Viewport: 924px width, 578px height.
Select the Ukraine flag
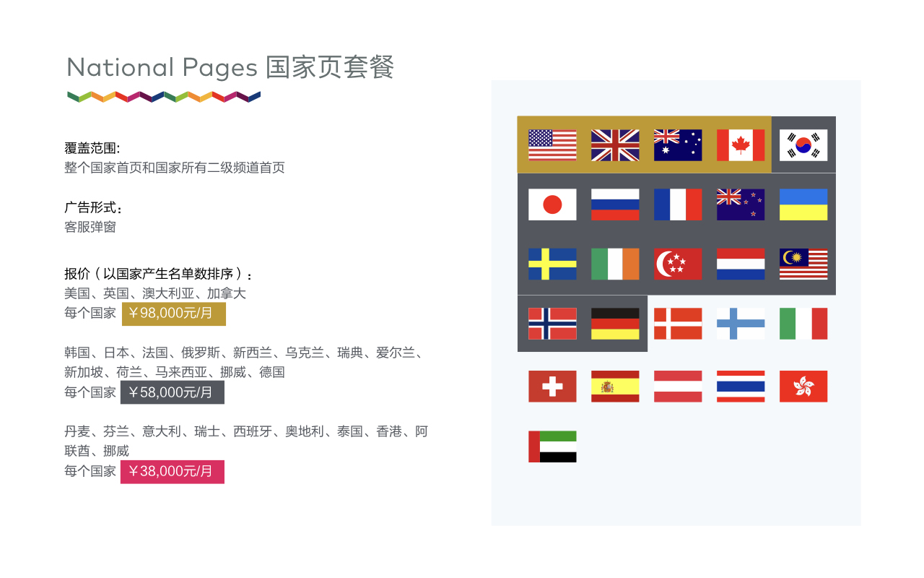pyautogui.click(x=803, y=204)
